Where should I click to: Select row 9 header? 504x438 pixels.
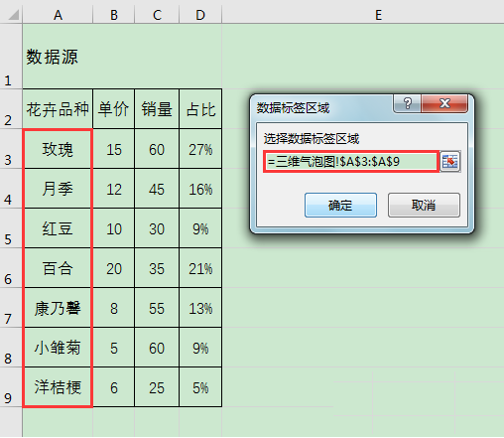(11, 387)
